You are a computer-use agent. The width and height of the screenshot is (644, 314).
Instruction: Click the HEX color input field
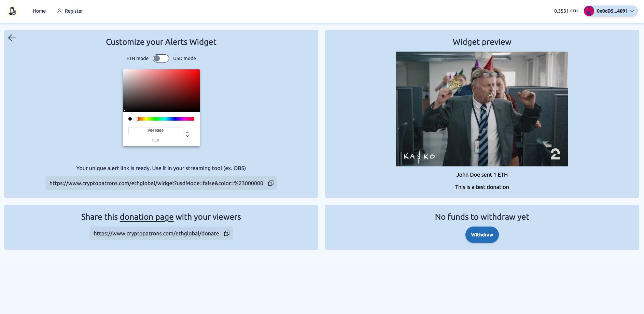pyautogui.click(x=156, y=131)
